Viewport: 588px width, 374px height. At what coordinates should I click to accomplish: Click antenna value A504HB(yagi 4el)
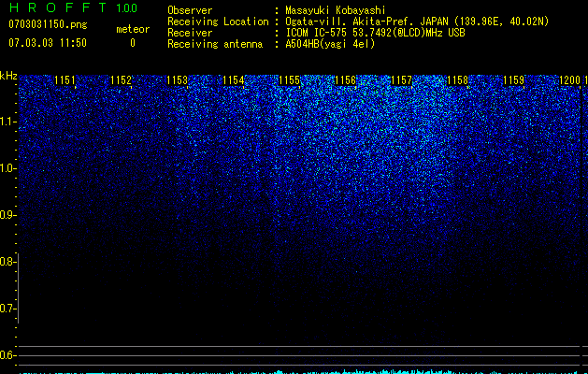click(x=330, y=44)
